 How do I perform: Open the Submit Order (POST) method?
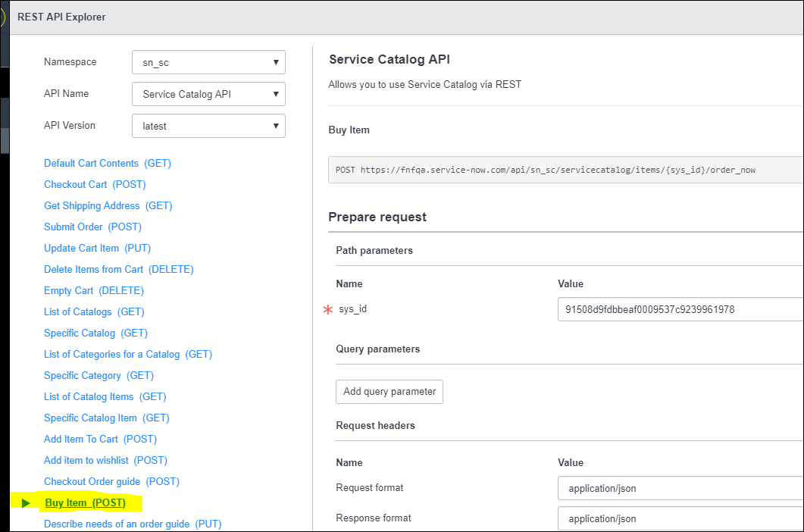tap(92, 227)
